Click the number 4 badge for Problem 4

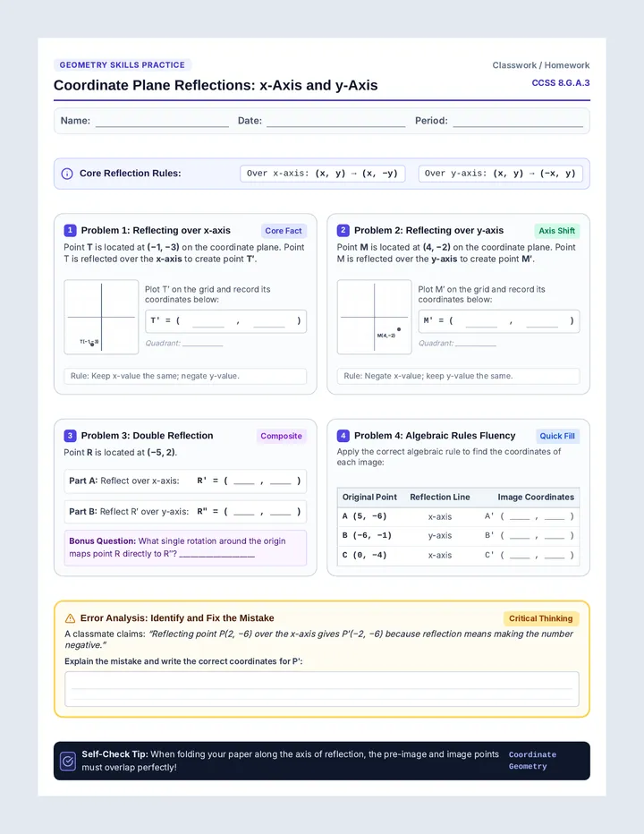pyautogui.click(x=343, y=436)
